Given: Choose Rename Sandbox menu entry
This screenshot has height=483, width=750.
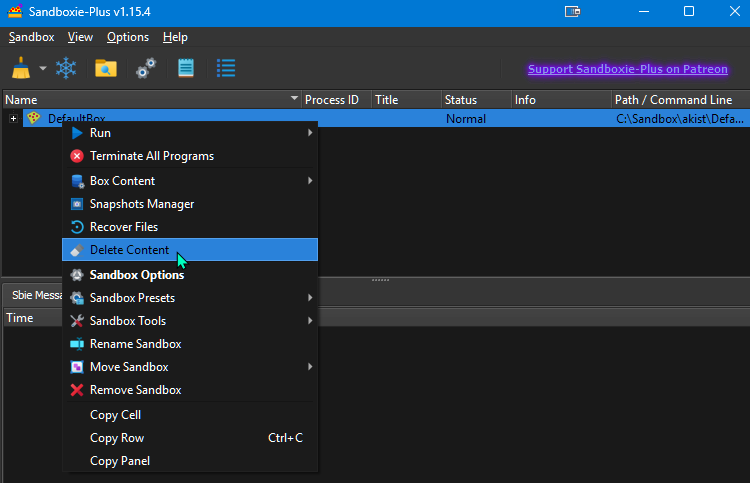Looking at the screenshot, I should coord(190,344).
